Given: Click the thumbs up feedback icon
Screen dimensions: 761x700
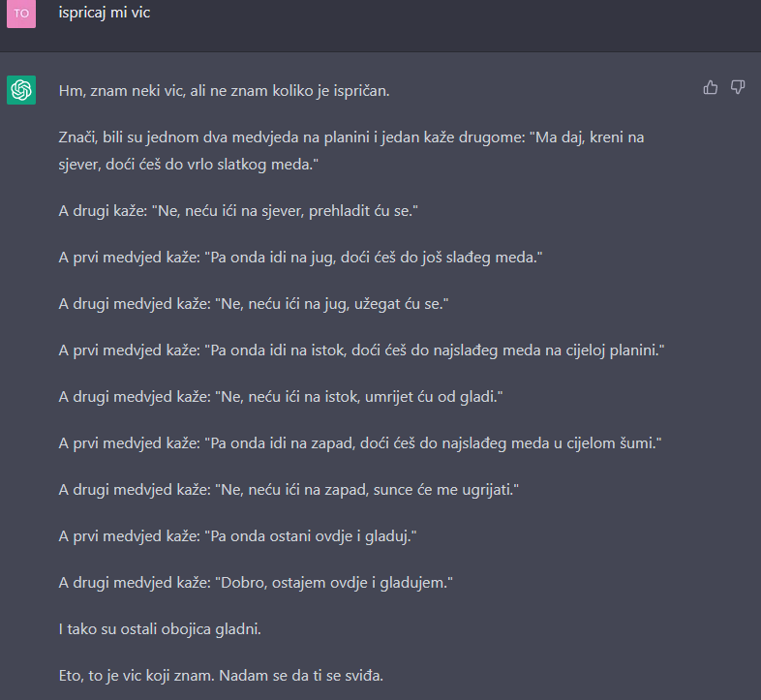Looking at the screenshot, I should 710,87.
